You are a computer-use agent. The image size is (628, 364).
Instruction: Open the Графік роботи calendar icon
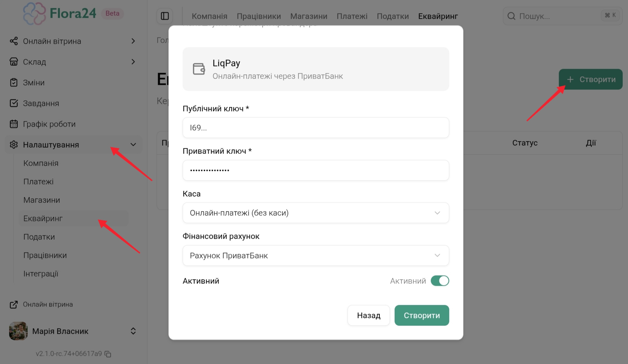pyautogui.click(x=14, y=124)
